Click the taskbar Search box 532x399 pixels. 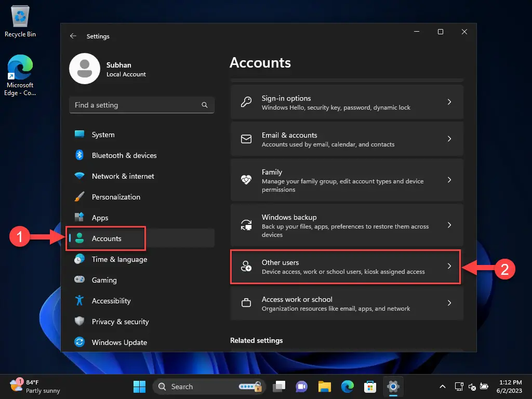pos(209,387)
